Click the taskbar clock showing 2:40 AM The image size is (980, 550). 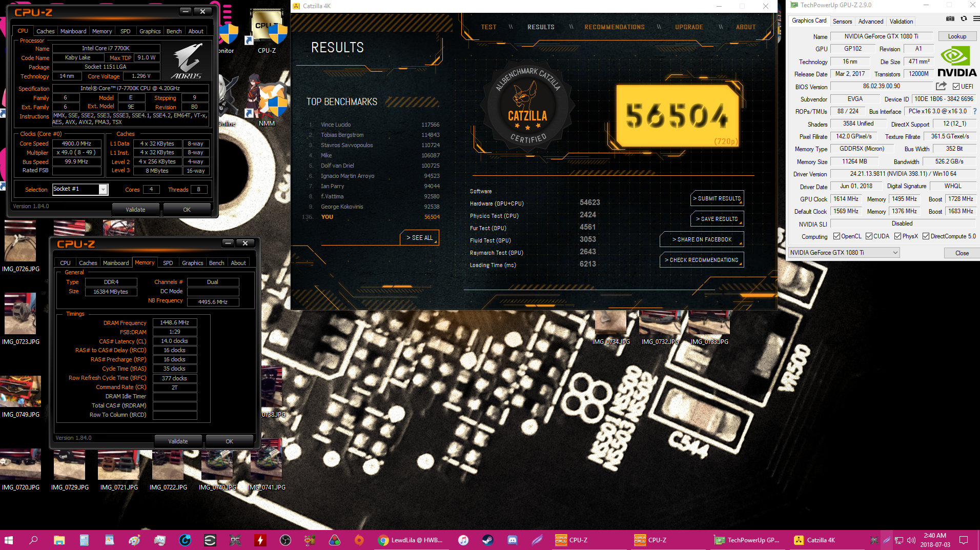pyautogui.click(x=935, y=540)
